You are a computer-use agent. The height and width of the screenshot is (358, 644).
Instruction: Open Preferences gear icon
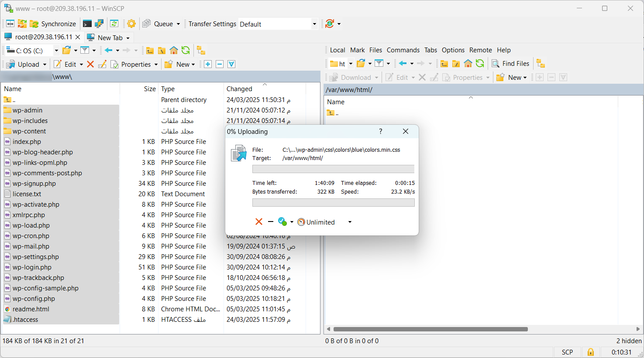pyautogui.click(x=131, y=24)
